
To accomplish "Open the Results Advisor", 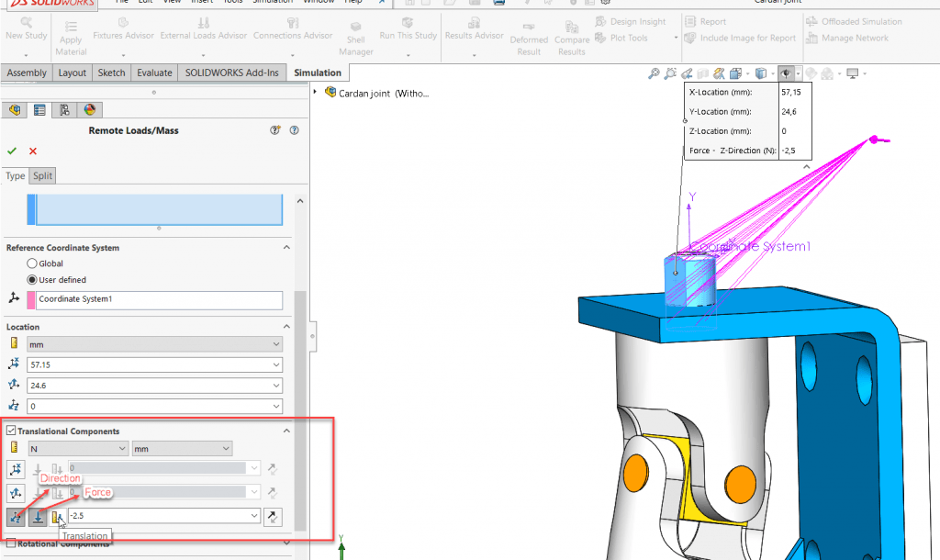I will [x=474, y=28].
